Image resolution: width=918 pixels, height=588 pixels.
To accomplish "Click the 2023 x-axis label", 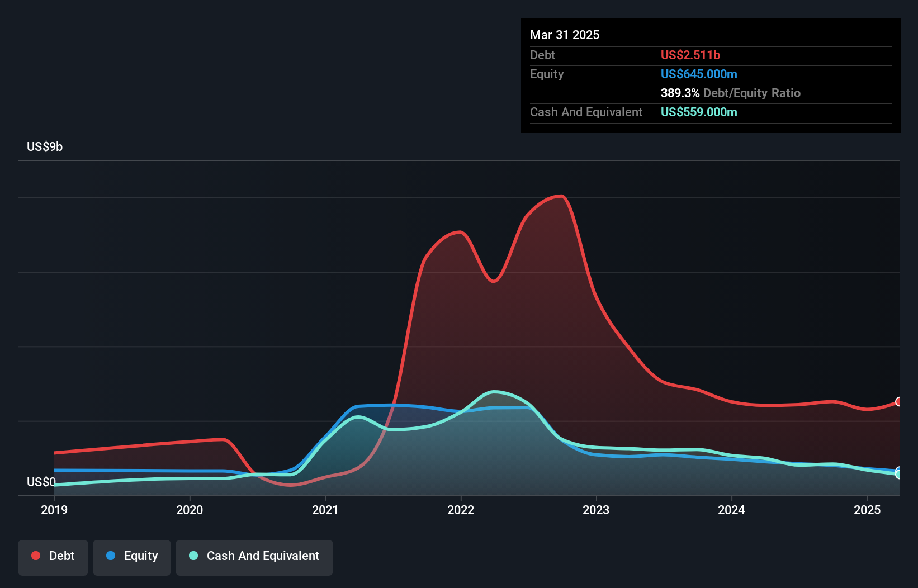I will click(x=596, y=510).
